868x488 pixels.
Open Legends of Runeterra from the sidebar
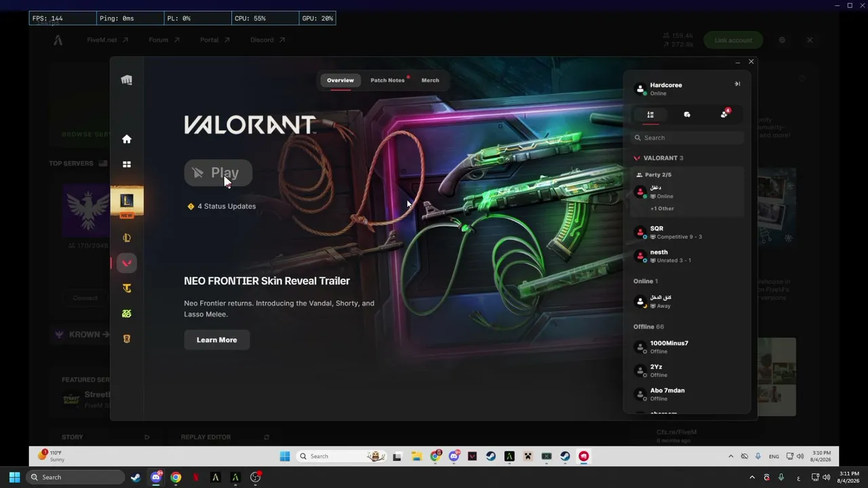pyautogui.click(x=127, y=339)
